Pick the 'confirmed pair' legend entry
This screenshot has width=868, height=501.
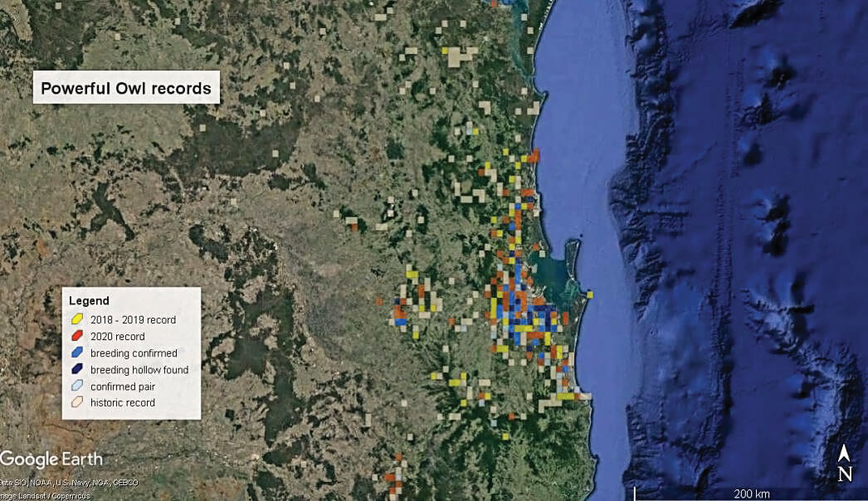coord(124,386)
